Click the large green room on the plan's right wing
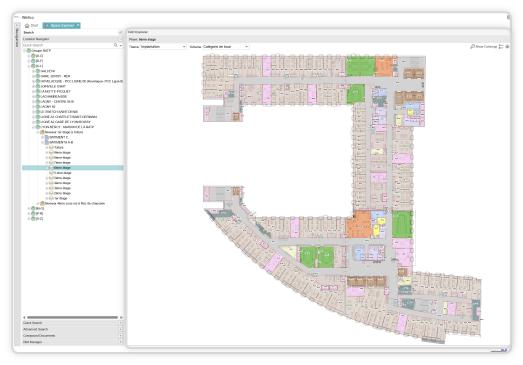The width and height of the screenshot is (523, 365). point(402,224)
